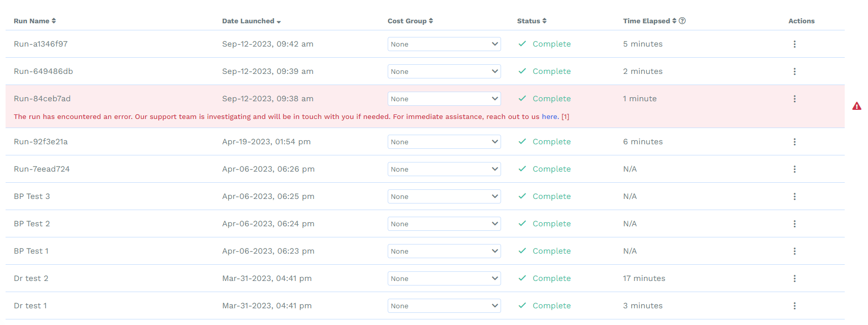868x325 pixels.
Task: Click the Time Elapsed help question icon
Action: (682, 21)
